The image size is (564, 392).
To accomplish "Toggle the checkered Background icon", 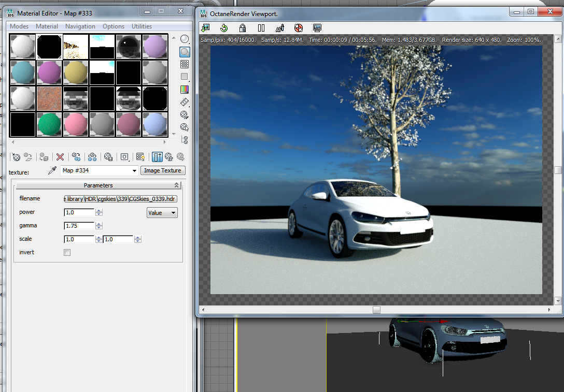I will [x=185, y=64].
